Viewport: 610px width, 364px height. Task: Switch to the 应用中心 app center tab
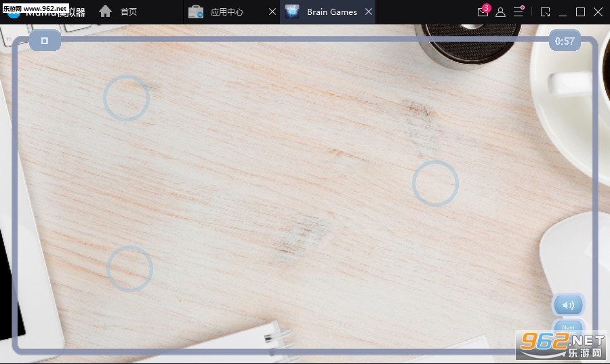pos(226,12)
